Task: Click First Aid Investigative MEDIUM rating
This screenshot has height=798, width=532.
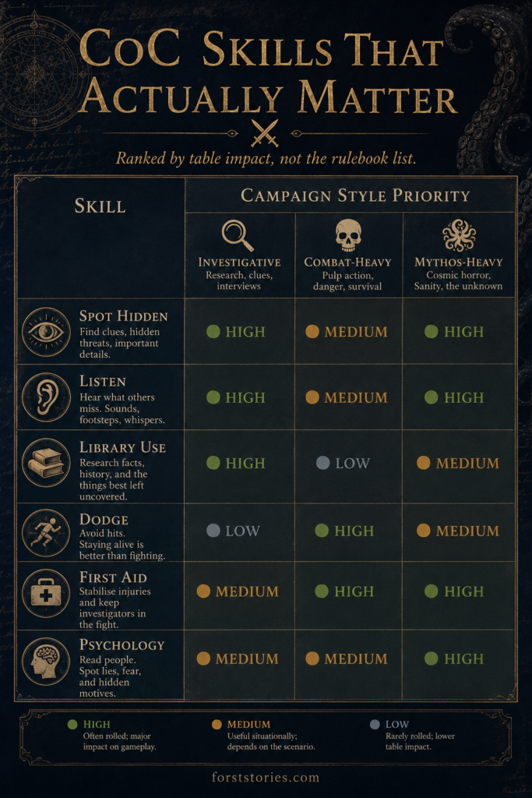Action: [238, 591]
